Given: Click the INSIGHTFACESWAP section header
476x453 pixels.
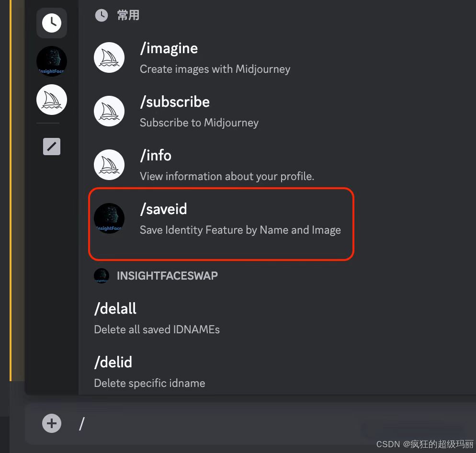Looking at the screenshot, I should (167, 276).
